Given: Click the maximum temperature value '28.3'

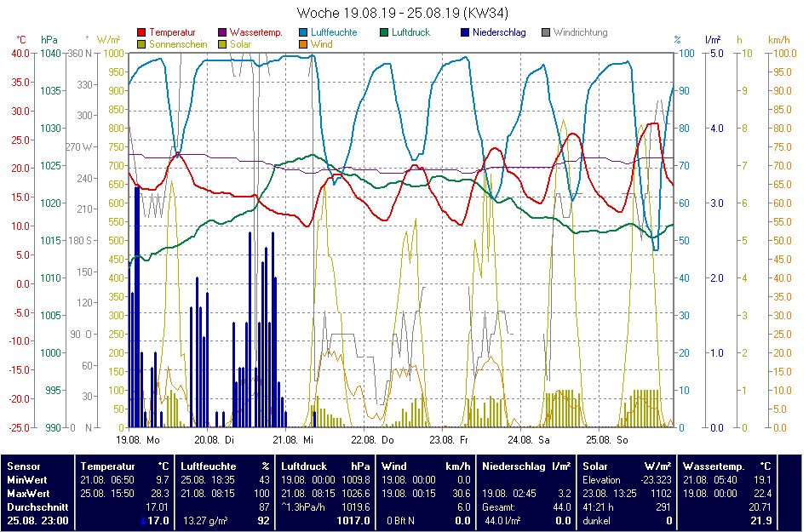Looking at the screenshot, I should (160, 494).
